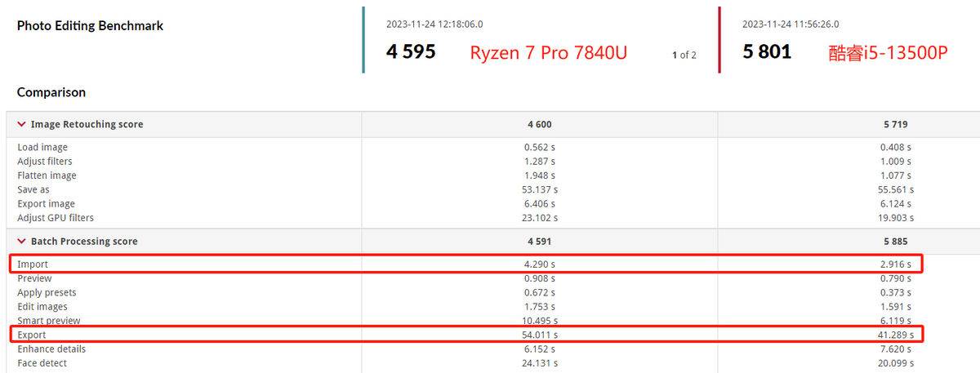This screenshot has height=373, width=980.
Task: Click the Comparison heading
Action: (x=51, y=92)
